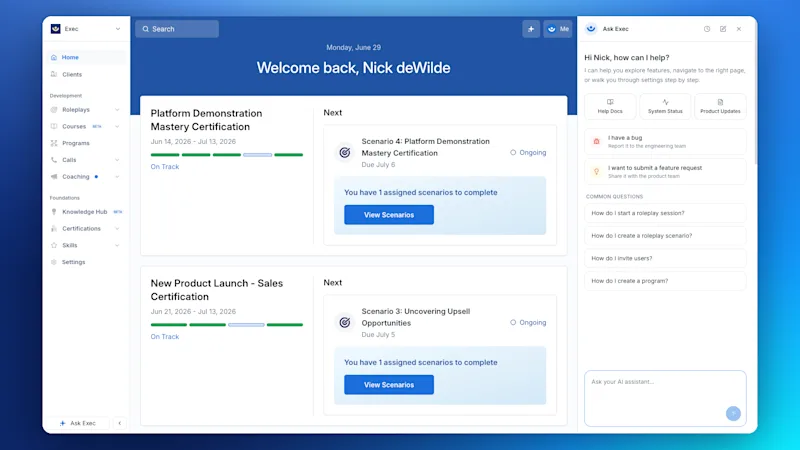800x450 pixels.
Task: Select "I have a bug" option
Action: (x=665, y=141)
